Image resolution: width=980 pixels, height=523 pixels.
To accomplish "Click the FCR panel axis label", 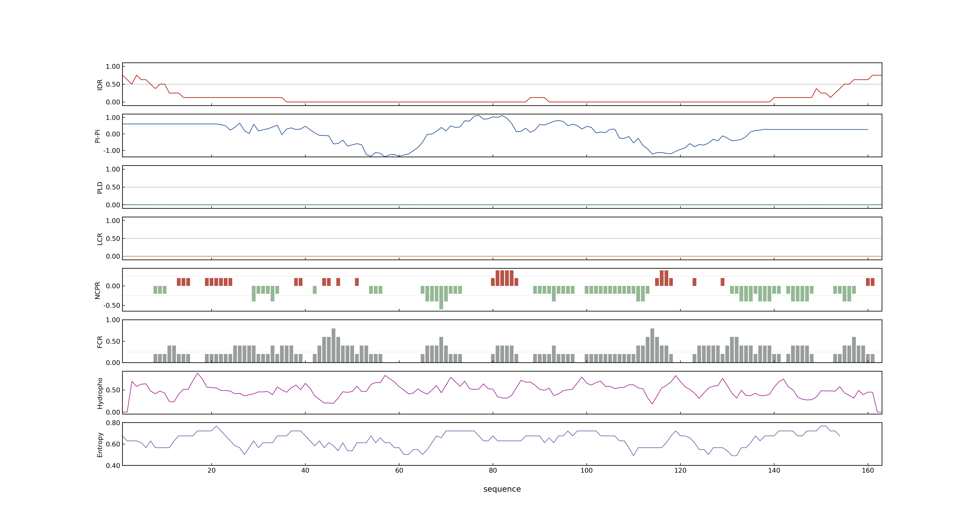I will point(100,342).
